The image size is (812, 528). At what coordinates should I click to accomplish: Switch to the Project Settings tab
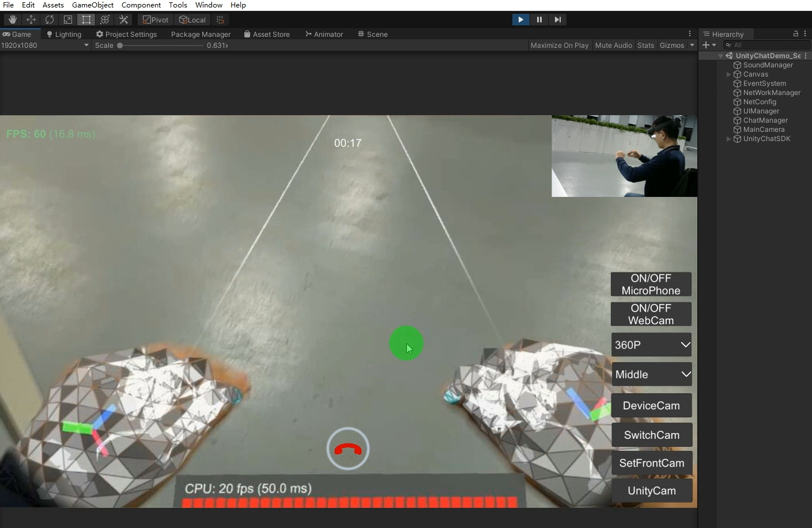(126, 35)
